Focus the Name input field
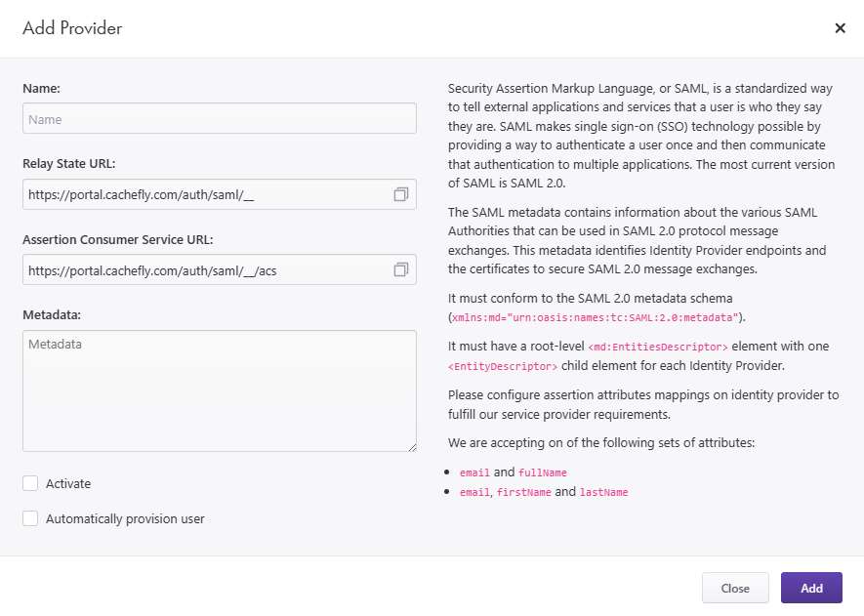Viewport: 864px width, 616px height. 219,119
